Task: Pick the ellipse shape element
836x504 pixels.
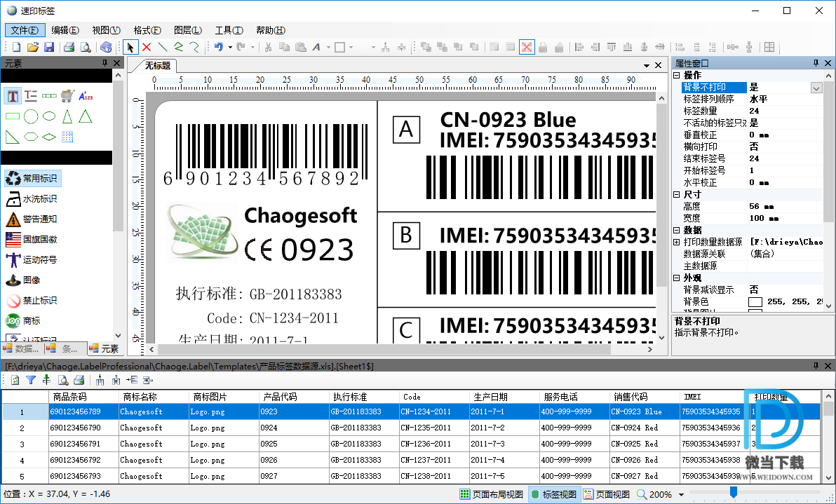Action: click(x=49, y=116)
